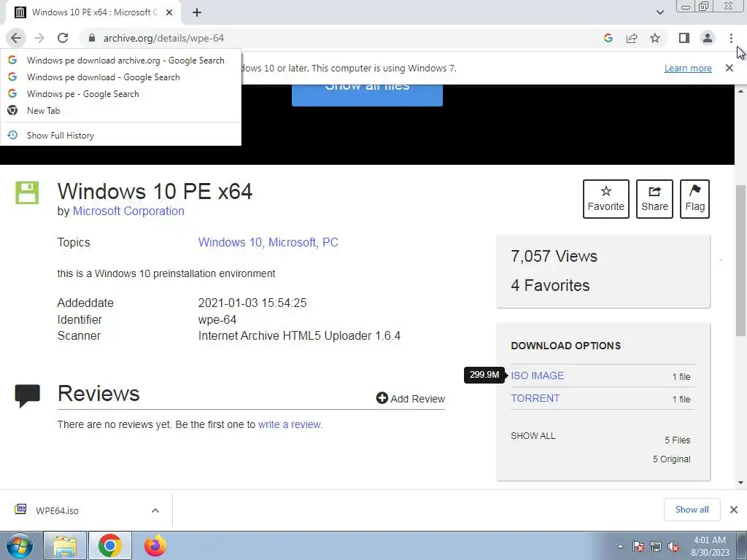Image resolution: width=747 pixels, height=560 pixels.
Task: Open the side panel icon
Action: [x=684, y=38]
